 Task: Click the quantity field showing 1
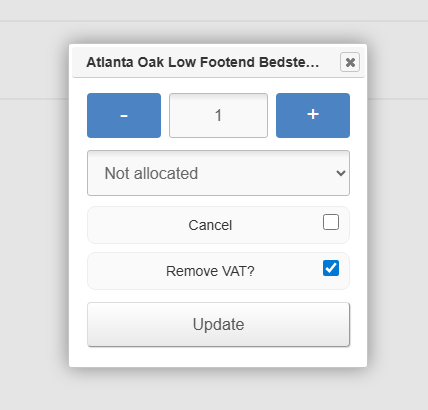[218, 115]
